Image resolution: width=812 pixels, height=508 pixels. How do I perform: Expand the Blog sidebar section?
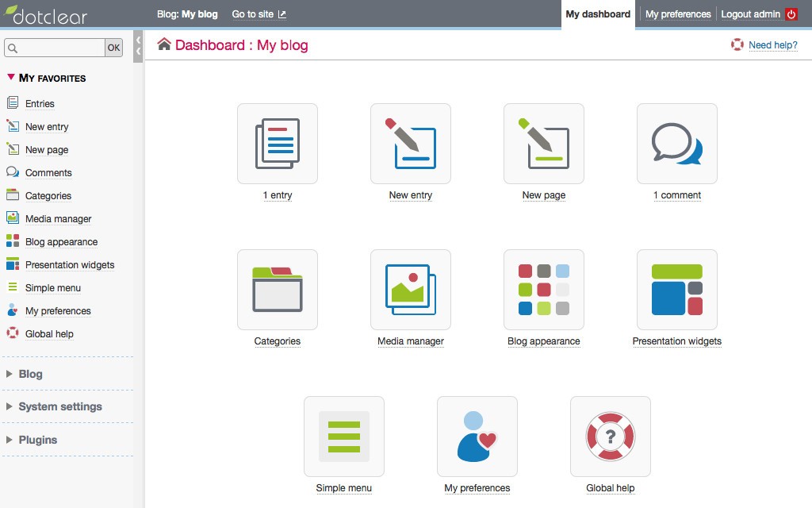point(30,374)
